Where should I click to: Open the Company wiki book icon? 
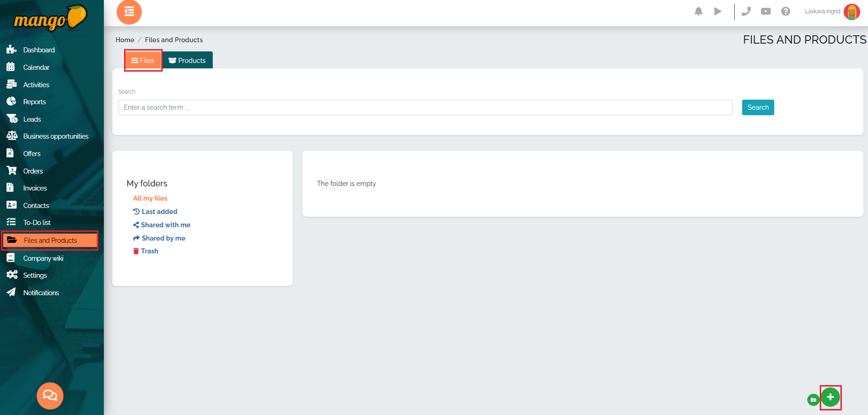click(11, 258)
